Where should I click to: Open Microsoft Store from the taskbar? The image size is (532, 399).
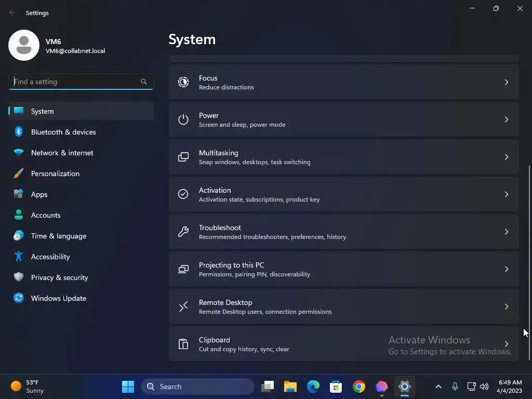336,387
